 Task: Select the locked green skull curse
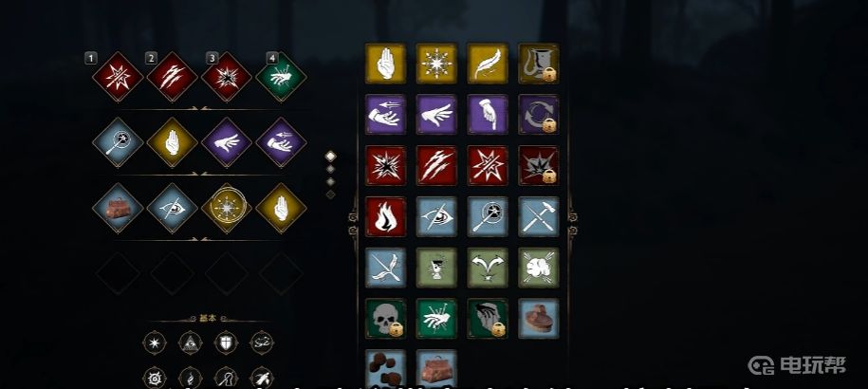pyautogui.click(x=385, y=319)
